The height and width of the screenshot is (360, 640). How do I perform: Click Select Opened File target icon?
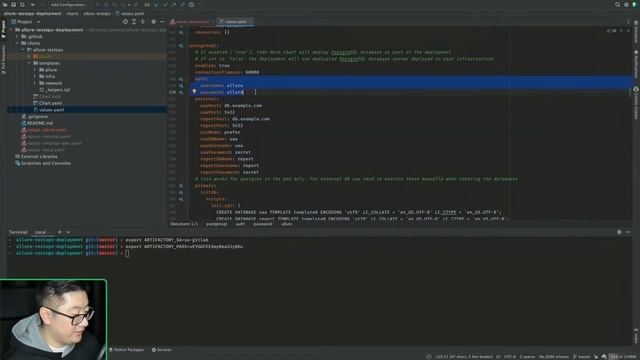pos(125,22)
